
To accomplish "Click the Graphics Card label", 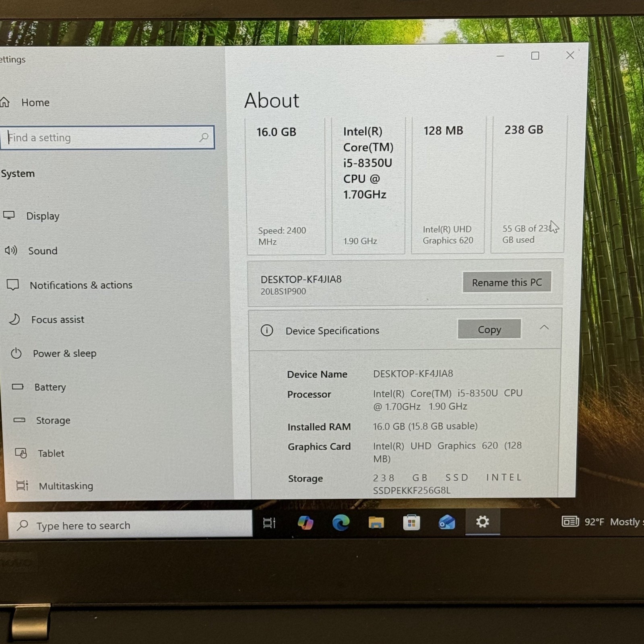I will 319,446.
